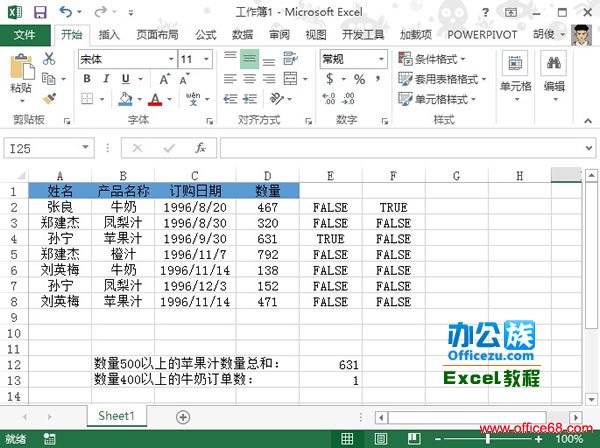Switch to the 开发工具 tab
600x448 pixels.
tap(363, 35)
